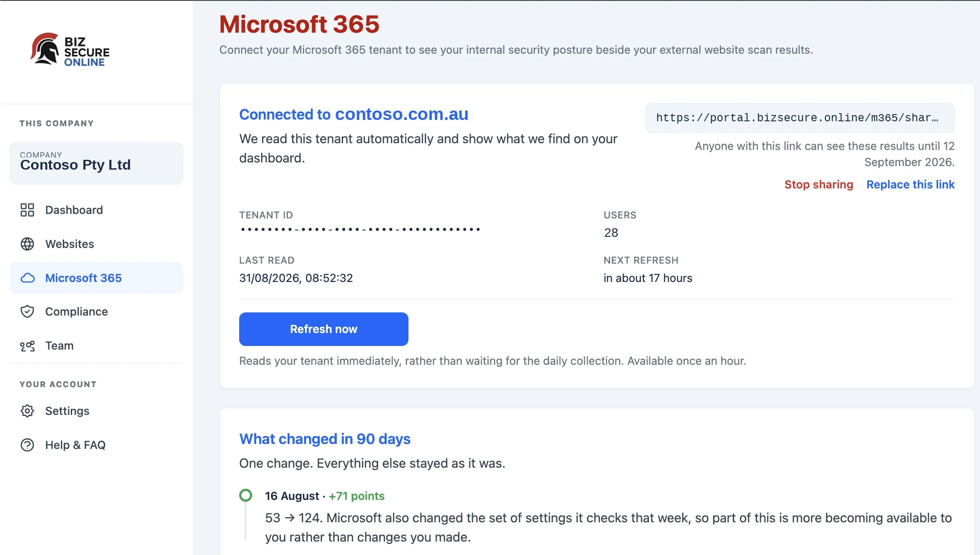Click '16 August' change entry date
Viewport: 980px width, 555px height.
[292, 496]
